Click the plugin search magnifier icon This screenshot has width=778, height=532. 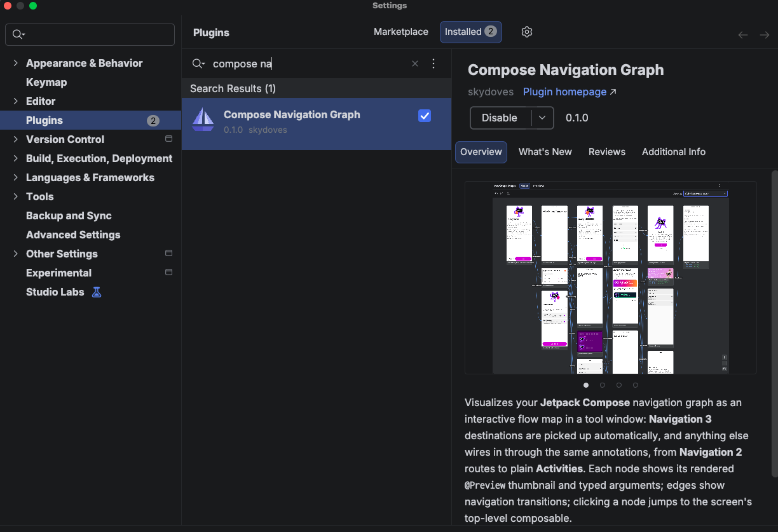tap(198, 64)
